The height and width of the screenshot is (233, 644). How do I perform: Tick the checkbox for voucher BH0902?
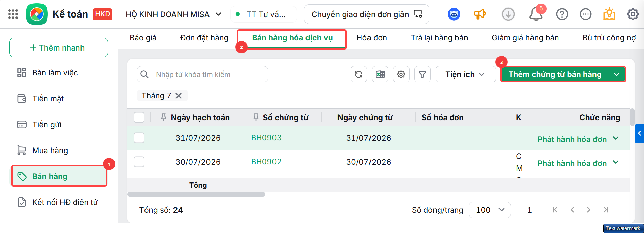139,162
